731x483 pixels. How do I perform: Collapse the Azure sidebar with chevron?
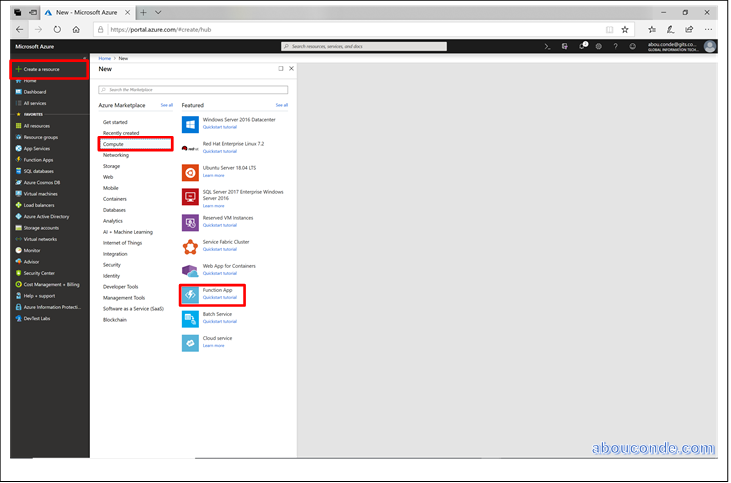click(x=84, y=58)
